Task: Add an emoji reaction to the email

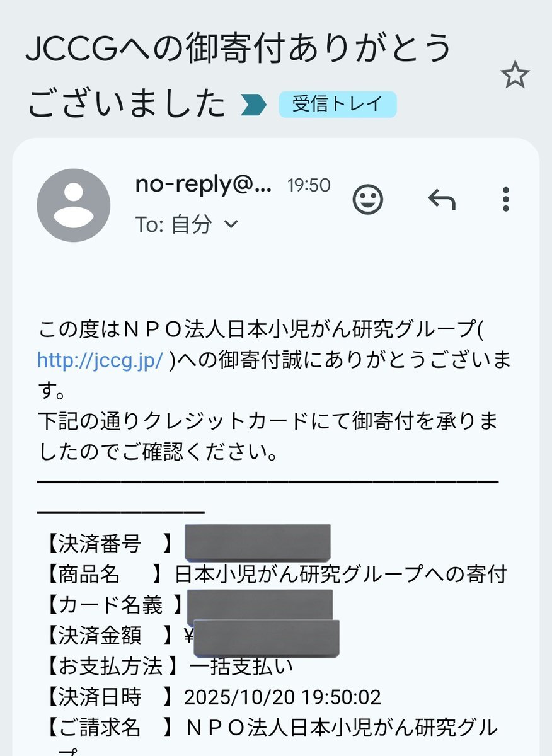Action: tap(367, 200)
